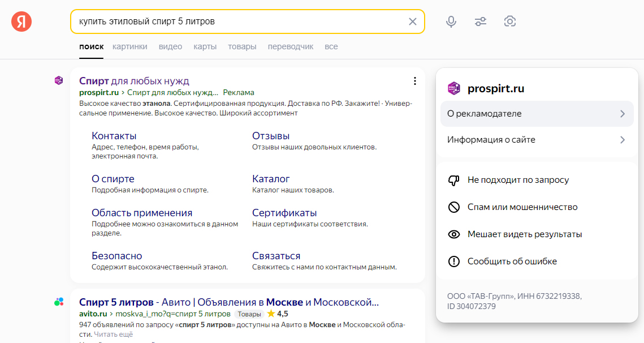
Task: Open search settings sliders icon
Action: click(481, 22)
